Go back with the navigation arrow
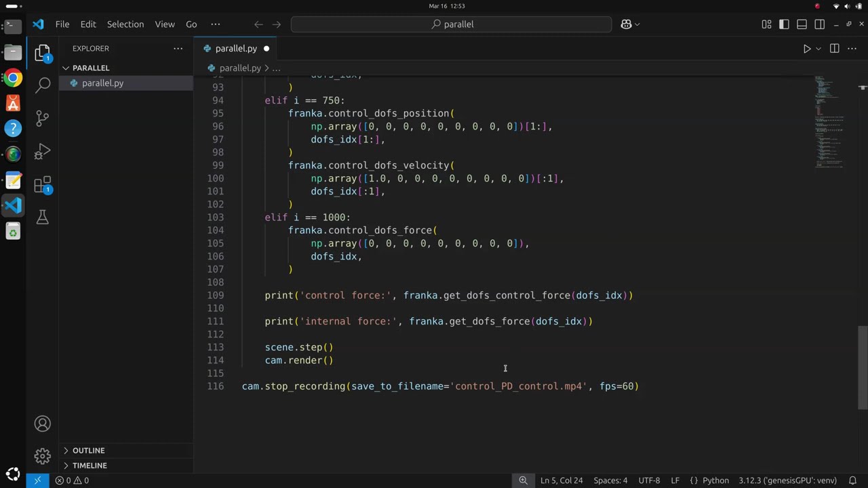 coord(258,24)
